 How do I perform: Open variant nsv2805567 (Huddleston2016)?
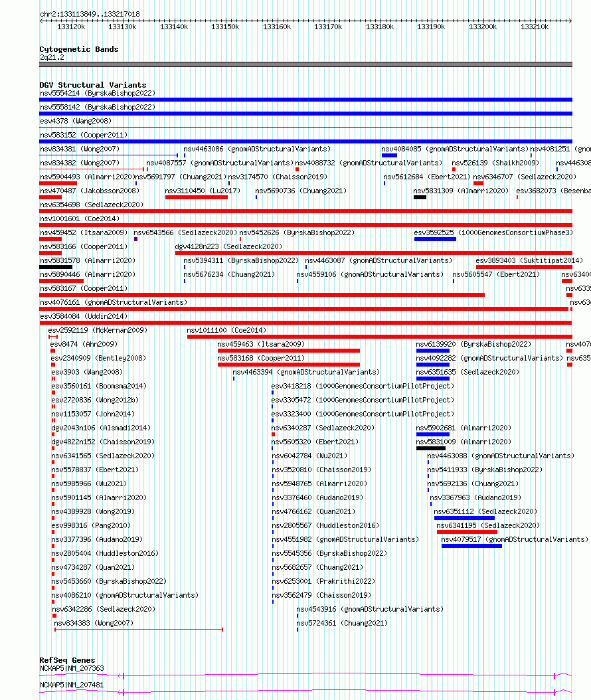point(325,525)
